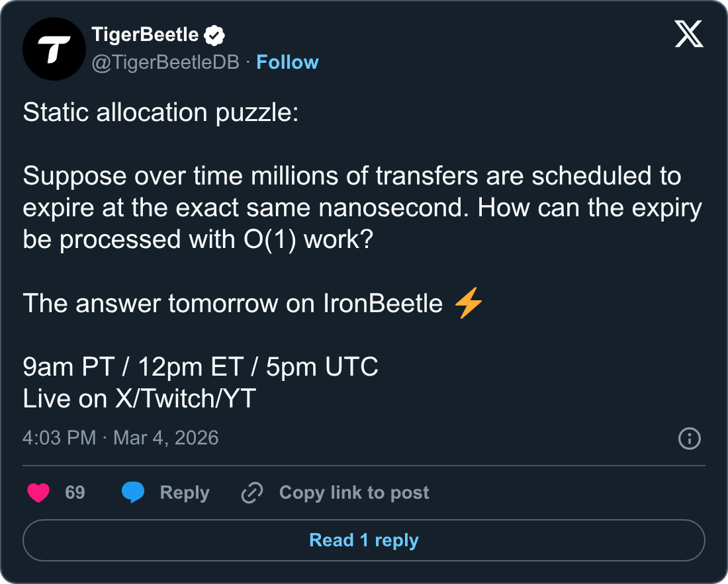Open the info icon beside the timestamp
This screenshot has height=584, width=728.
(690, 438)
